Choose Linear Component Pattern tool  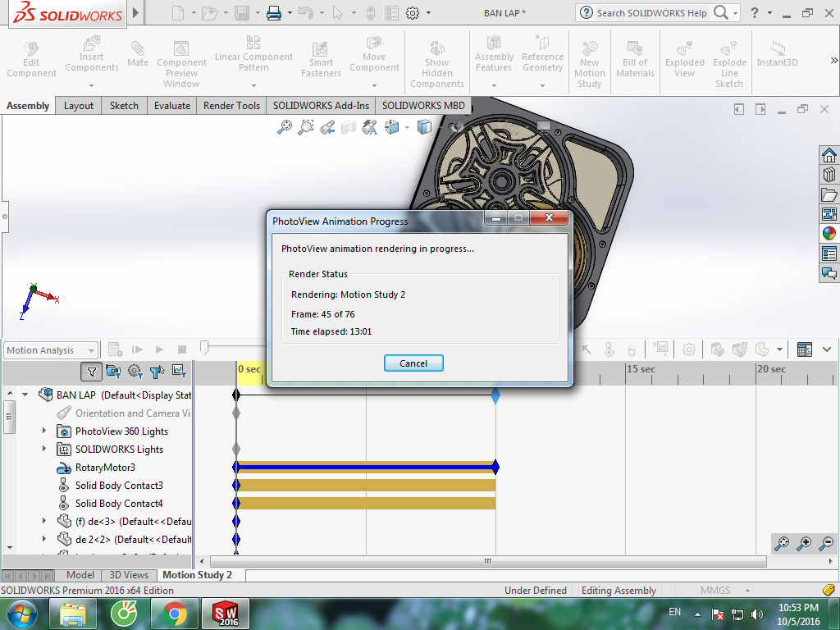click(x=253, y=53)
